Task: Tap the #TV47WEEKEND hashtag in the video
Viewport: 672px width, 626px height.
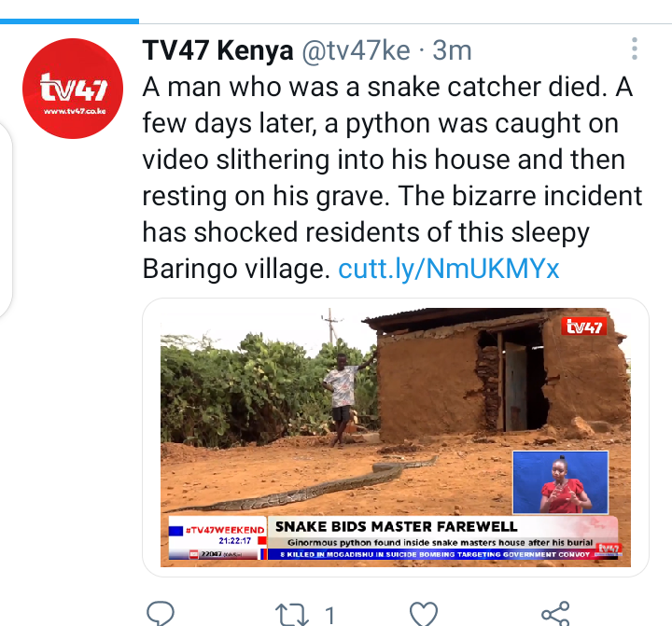Action: click(x=225, y=531)
